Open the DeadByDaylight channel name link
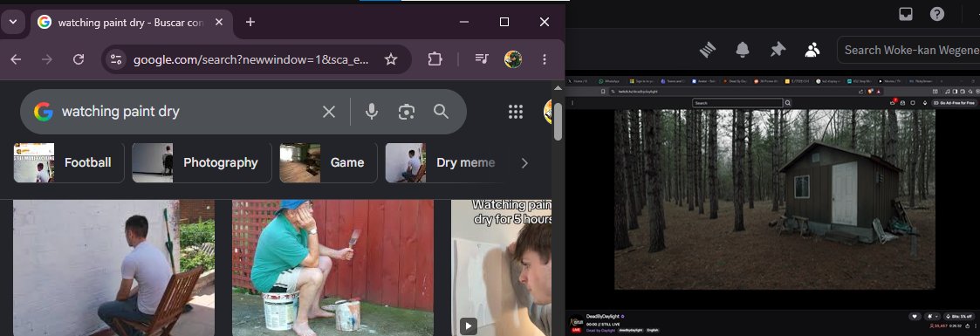 click(x=602, y=316)
